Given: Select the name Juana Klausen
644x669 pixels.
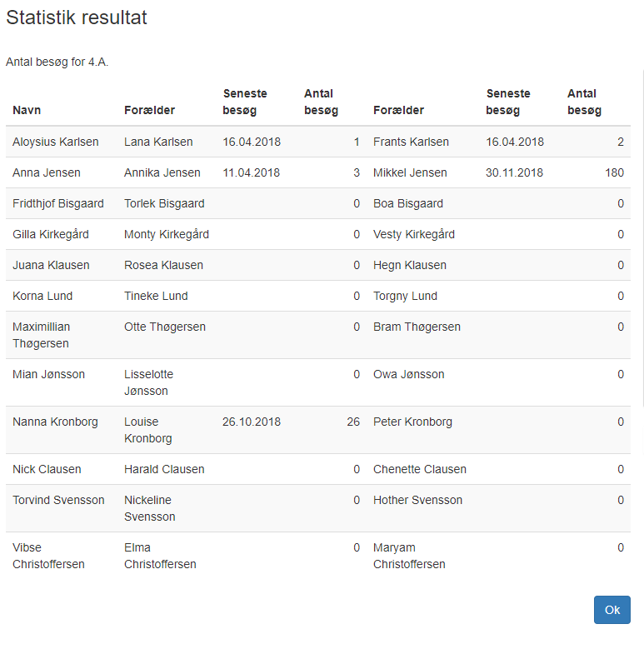Looking at the screenshot, I should (51, 265).
